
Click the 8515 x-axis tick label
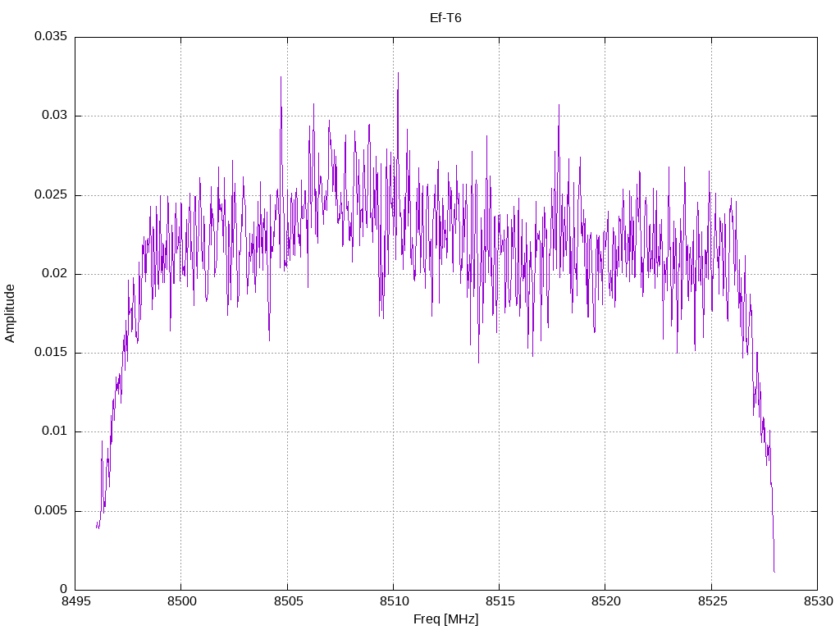500,601
